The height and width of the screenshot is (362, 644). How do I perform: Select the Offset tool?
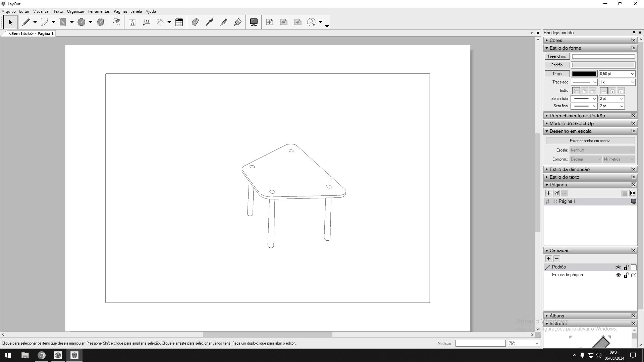(116, 22)
